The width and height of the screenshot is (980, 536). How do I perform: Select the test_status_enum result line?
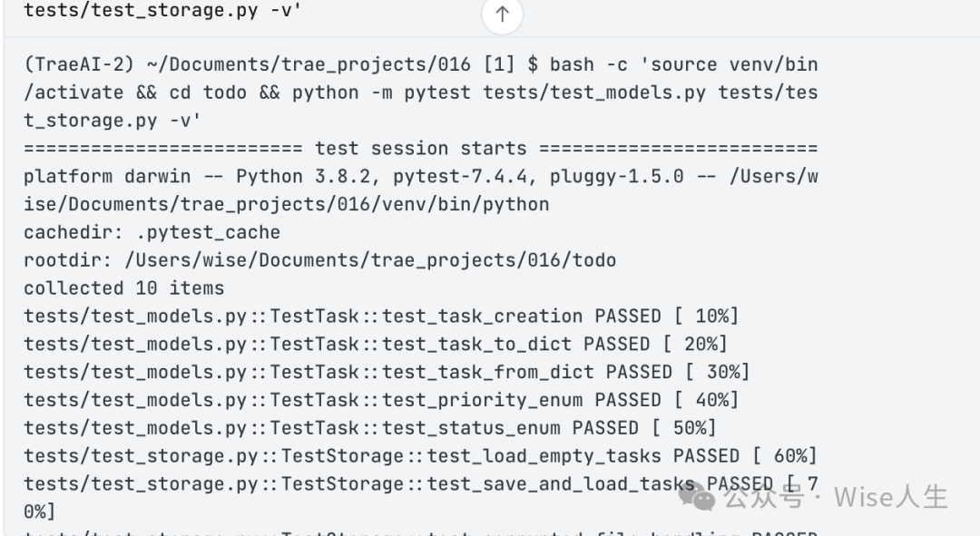point(370,428)
